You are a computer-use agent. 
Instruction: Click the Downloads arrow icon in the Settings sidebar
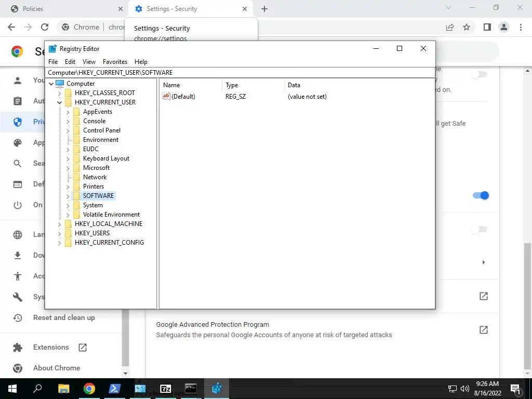(x=18, y=256)
